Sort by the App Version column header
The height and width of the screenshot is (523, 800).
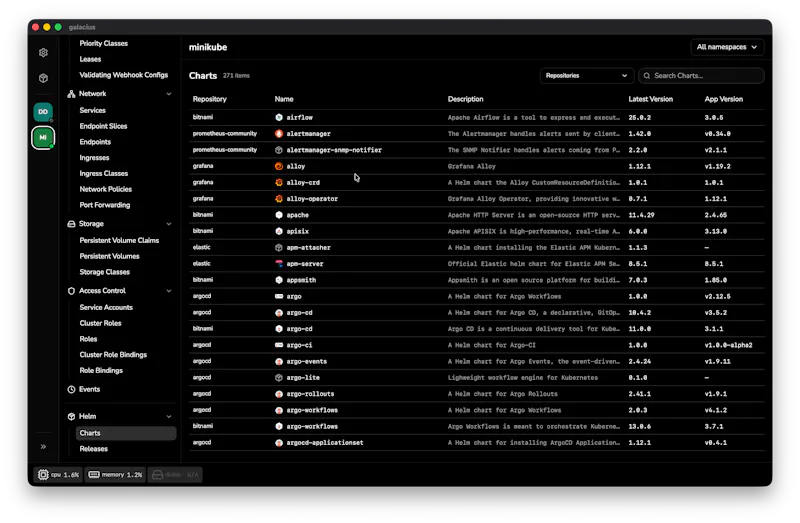[x=723, y=99]
